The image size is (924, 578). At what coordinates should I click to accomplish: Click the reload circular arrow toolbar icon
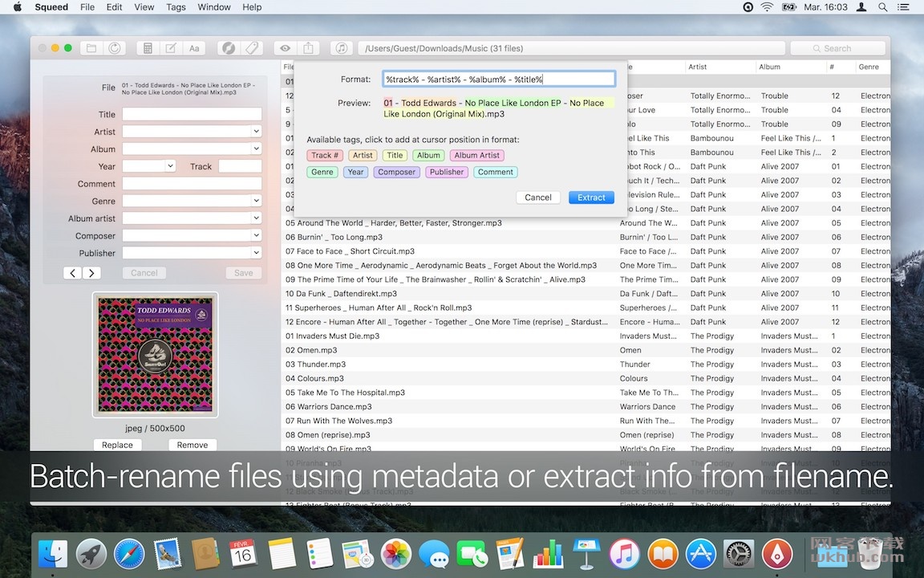[x=115, y=48]
